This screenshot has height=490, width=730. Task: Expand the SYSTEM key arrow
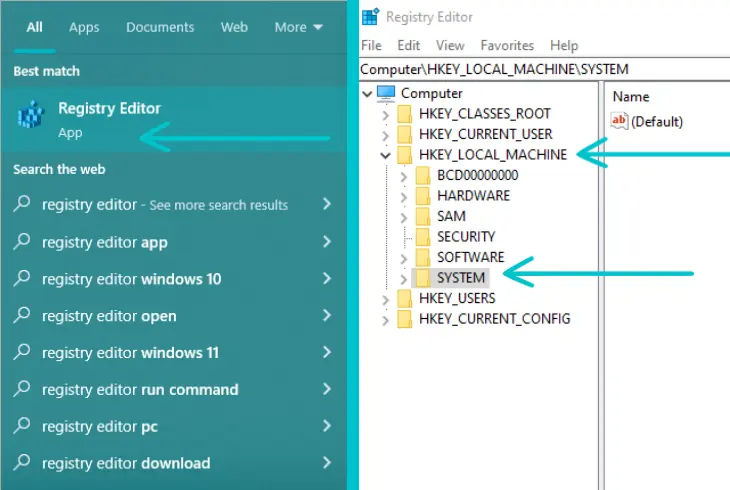tap(404, 279)
